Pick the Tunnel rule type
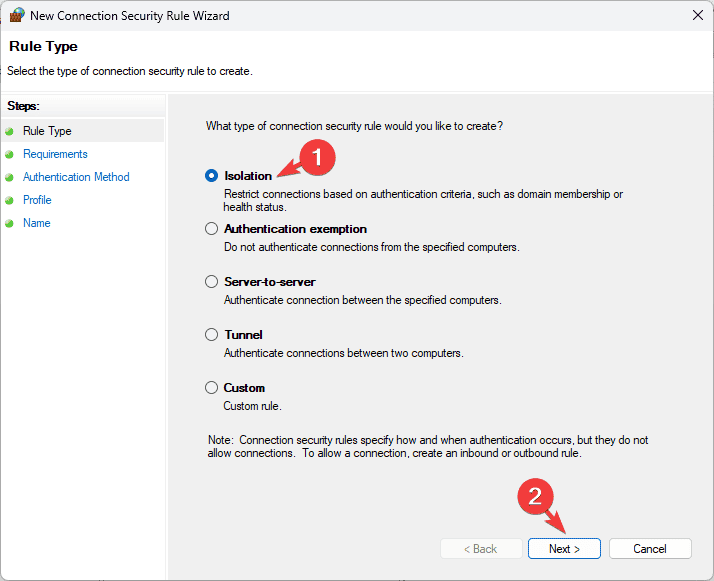714x581 pixels. (x=211, y=335)
